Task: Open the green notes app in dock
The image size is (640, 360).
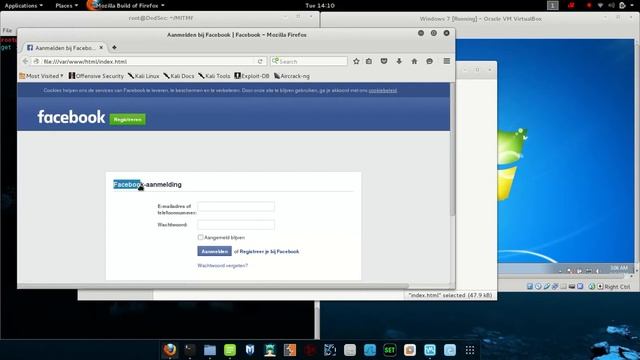Action: point(230,350)
